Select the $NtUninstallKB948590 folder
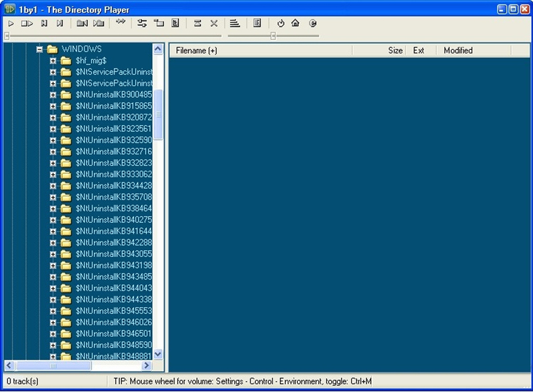 pos(113,345)
